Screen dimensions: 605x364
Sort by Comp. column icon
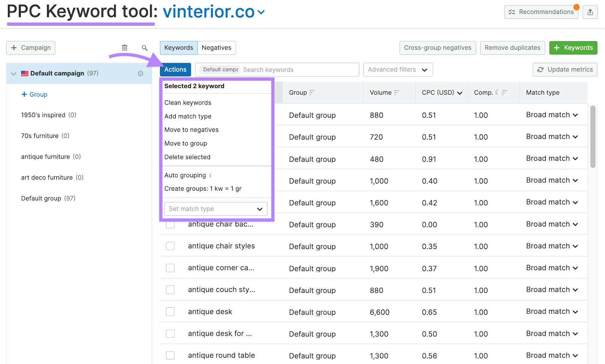pyautogui.click(x=504, y=93)
